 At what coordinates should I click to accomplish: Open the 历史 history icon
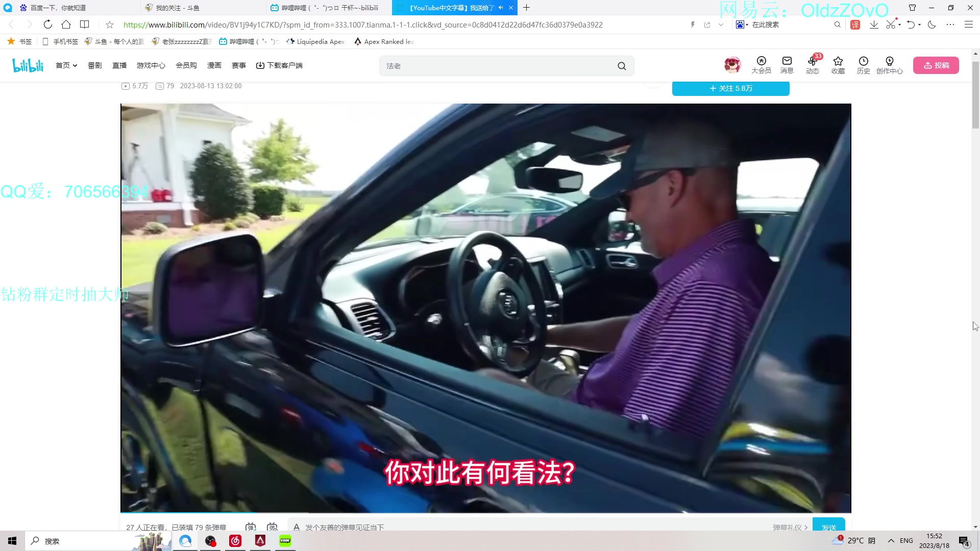pyautogui.click(x=864, y=65)
